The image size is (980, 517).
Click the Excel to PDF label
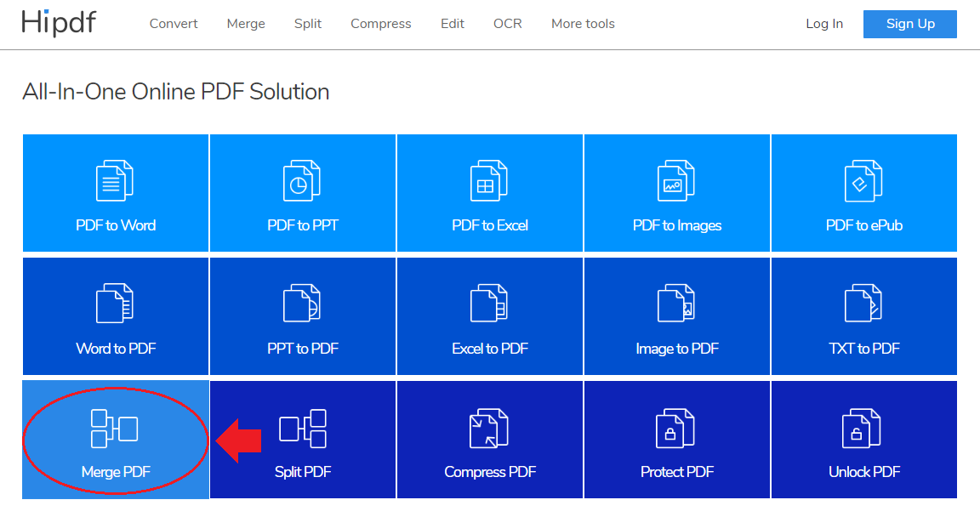pyautogui.click(x=490, y=349)
